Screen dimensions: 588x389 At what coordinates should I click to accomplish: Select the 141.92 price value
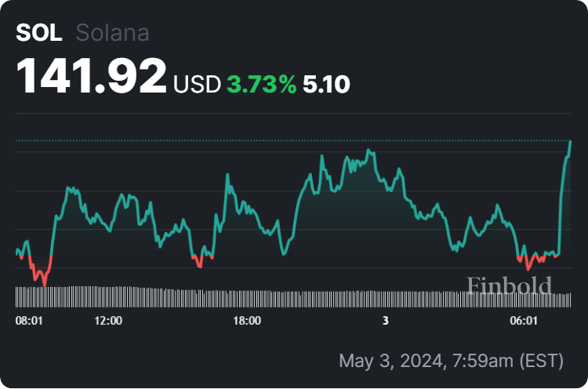click(x=91, y=76)
